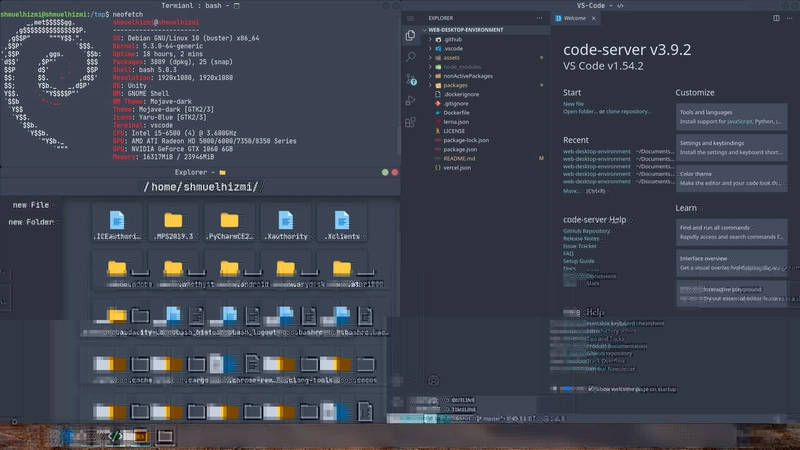The height and width of the screenshot is (450, 800).
Task: Click the Settings and keybindings card
Action: (x=732, y=148)
